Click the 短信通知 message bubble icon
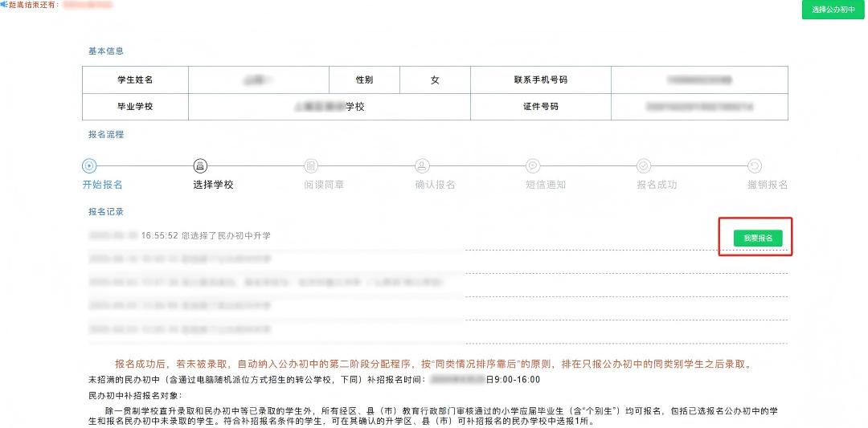Image resolution: width=868 pixels, height=428 pixels. pyautogui.click(x=533, y=165)
